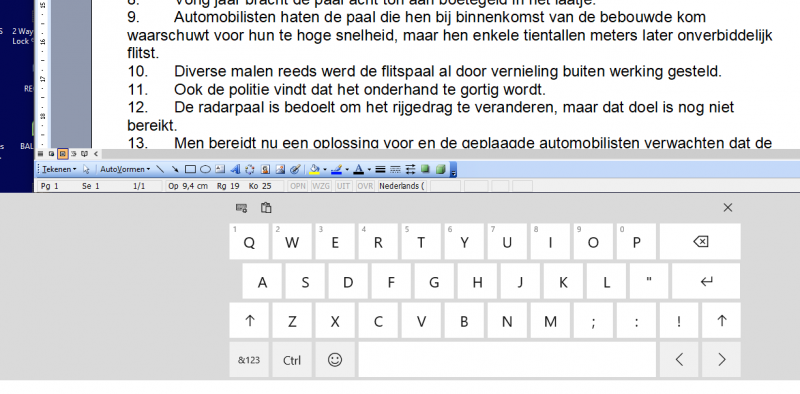
Task: Open the Shadow Style options
Action: [x=425, y=169]
